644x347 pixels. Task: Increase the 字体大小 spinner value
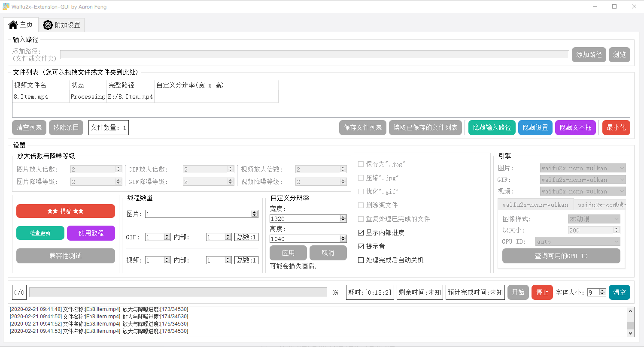[602, 290]
